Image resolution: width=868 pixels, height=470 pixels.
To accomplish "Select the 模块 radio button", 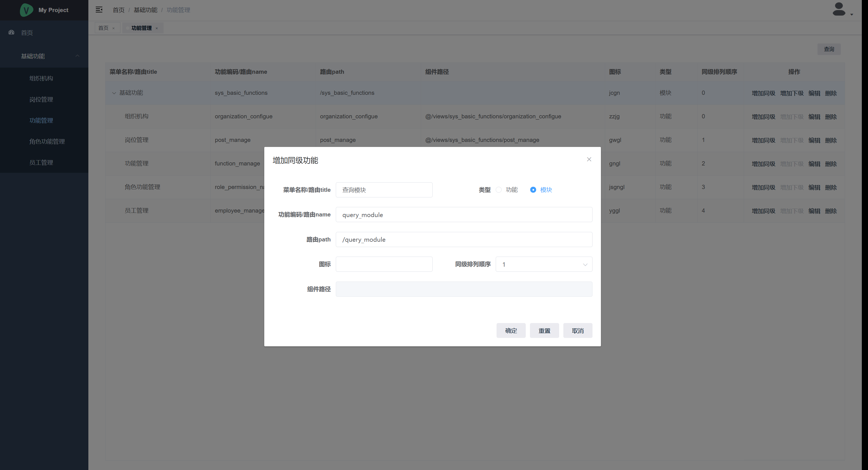I will click(x=533, y=190).
